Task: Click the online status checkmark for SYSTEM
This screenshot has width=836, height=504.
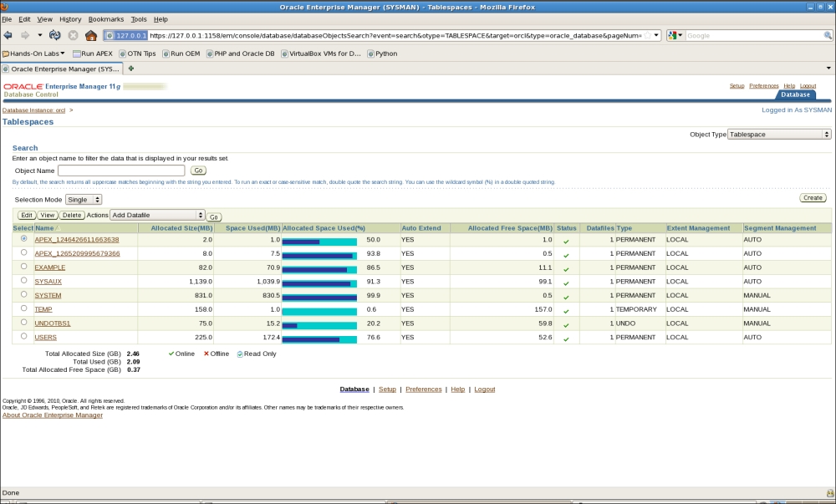Action: [x=566, y=297]
